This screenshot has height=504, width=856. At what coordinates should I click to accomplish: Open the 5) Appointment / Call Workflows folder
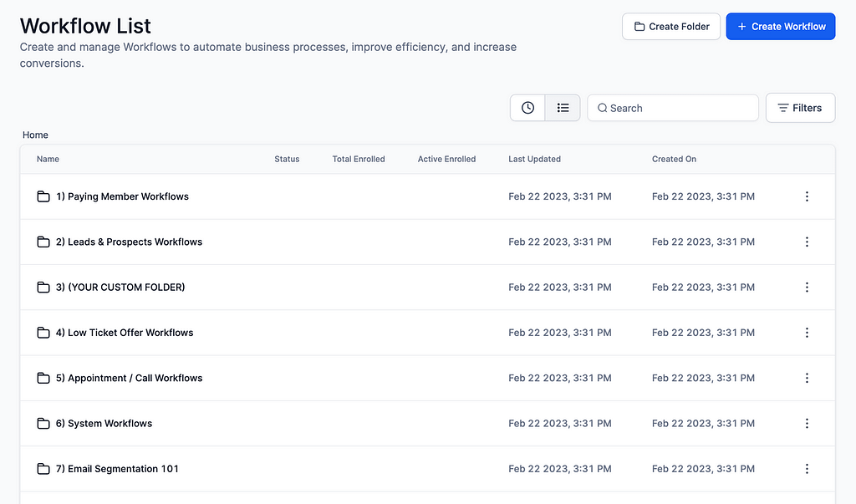click(129, 378)
